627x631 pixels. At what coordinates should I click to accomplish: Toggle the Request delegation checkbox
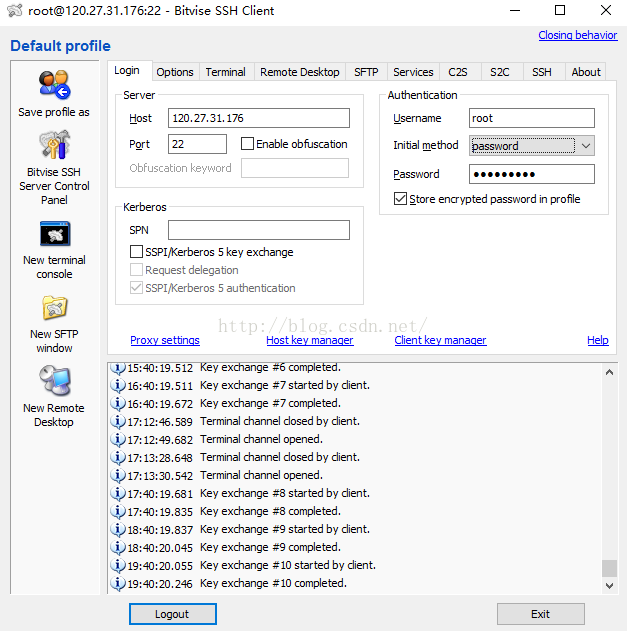click(x=136, y=270)
